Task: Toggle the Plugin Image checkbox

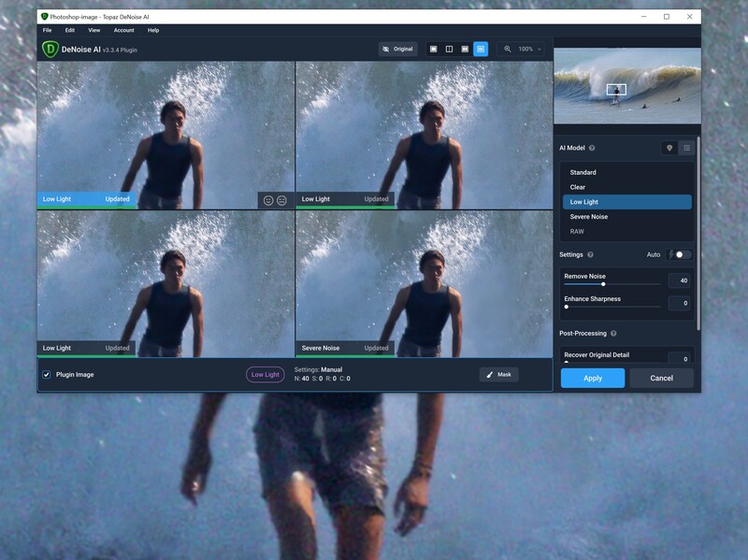Action: pos(46,375)
